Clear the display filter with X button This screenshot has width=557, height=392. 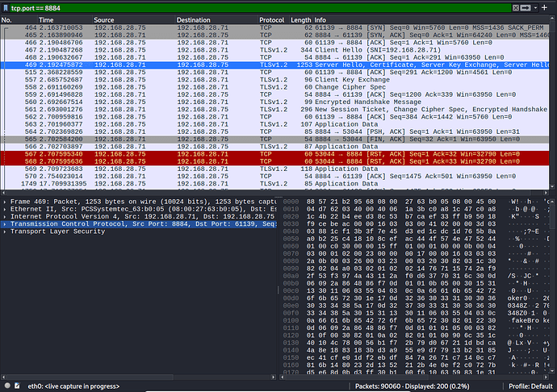pos(516,8)
